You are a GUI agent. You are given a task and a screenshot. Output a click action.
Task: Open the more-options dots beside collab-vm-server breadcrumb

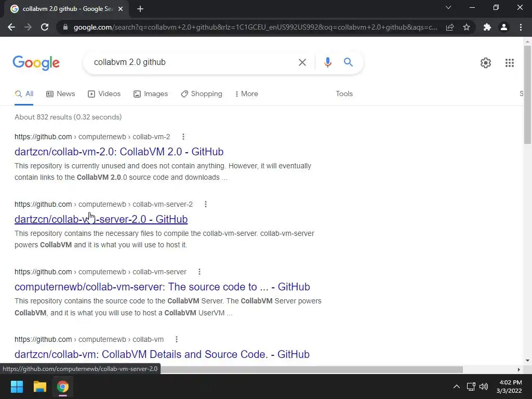click(x=199, y=272)
